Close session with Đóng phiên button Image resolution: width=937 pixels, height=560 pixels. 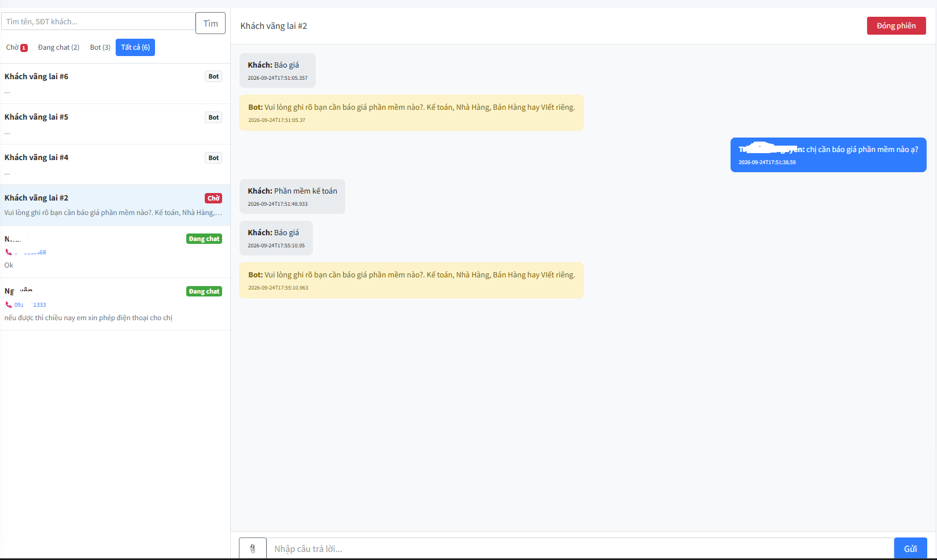point(896,25)
